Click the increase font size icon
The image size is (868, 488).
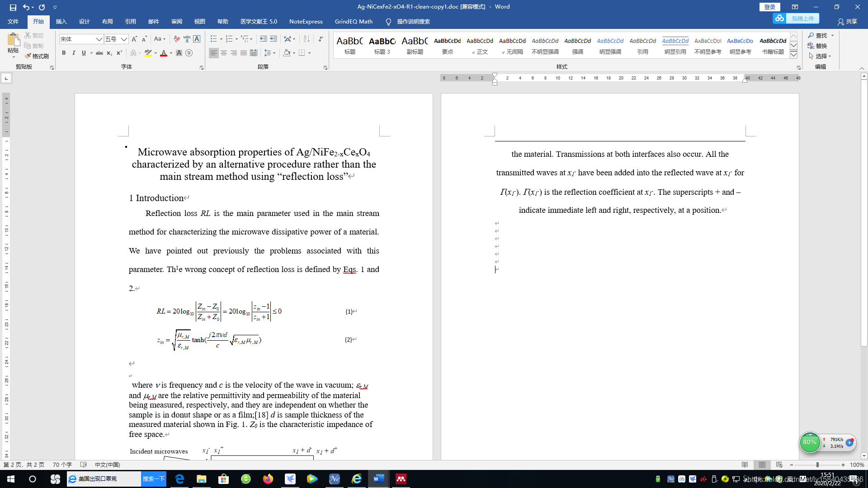pos(134,39)
